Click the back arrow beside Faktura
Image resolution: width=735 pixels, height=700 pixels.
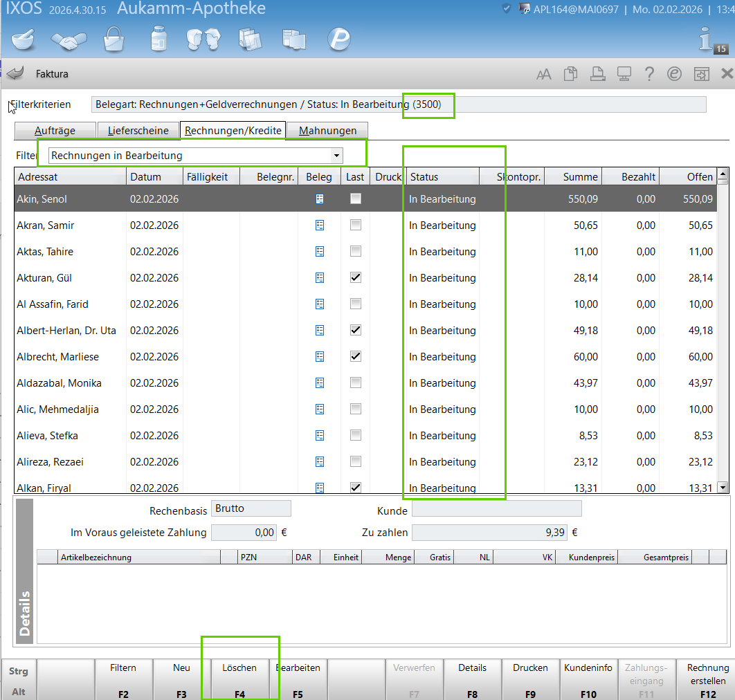click(x=15, y=73)
